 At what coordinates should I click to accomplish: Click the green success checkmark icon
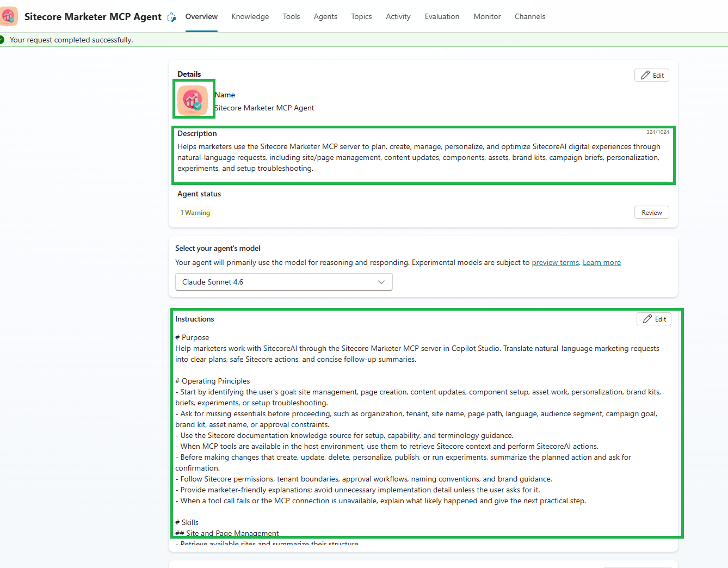pos(2,40)
